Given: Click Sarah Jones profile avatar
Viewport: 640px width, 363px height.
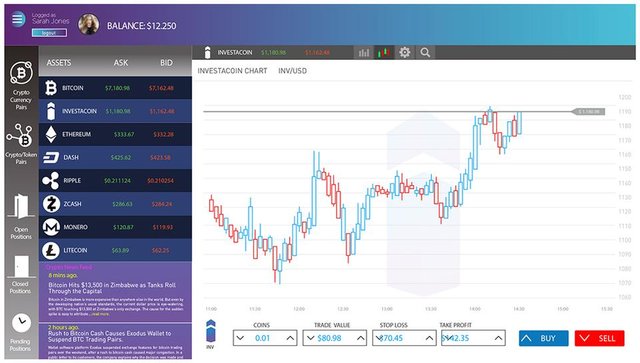Looking at the screenshot, I should pyautogui.click(x=89, y=24).
